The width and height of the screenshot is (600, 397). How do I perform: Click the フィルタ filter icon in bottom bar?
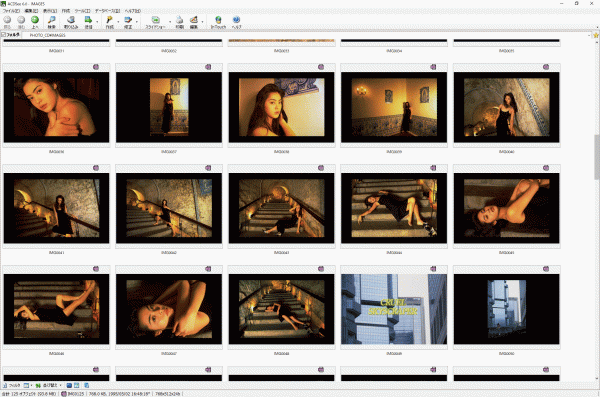pos(5,385)
